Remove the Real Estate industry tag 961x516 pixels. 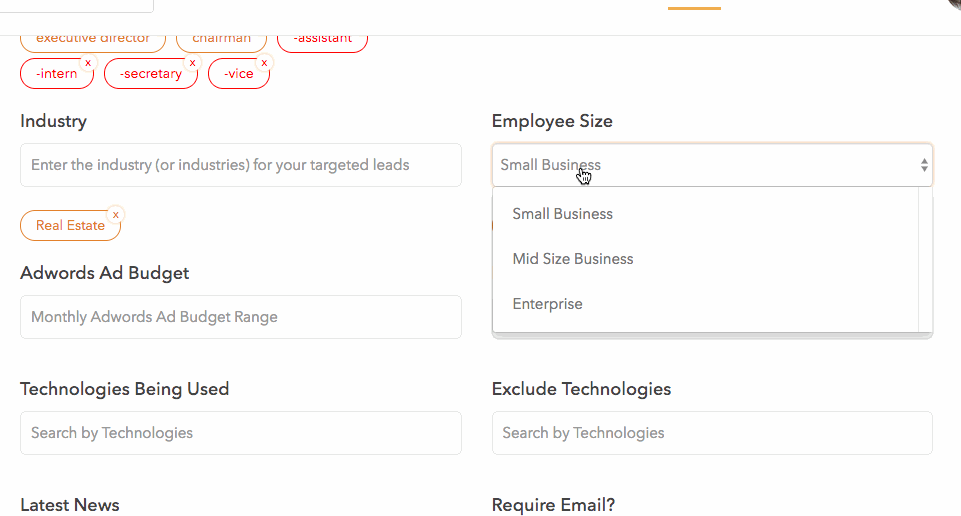tap(116, 214)
